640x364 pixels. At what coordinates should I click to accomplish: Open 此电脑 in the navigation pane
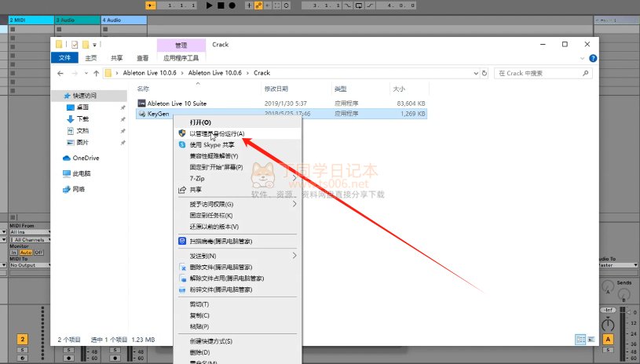[x=81, y=173]
